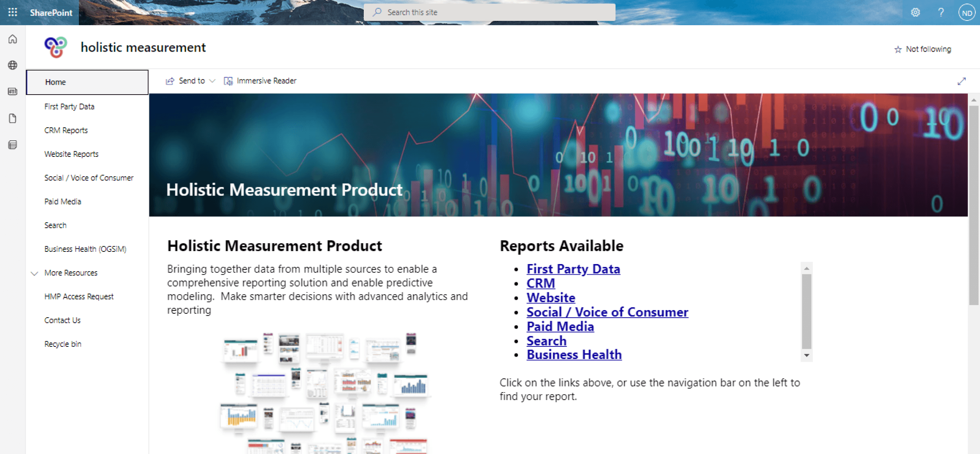The image size is (980, 454).
Task: Open the ND account avatar
Action: pyautogui.click(x=967, y=13)
